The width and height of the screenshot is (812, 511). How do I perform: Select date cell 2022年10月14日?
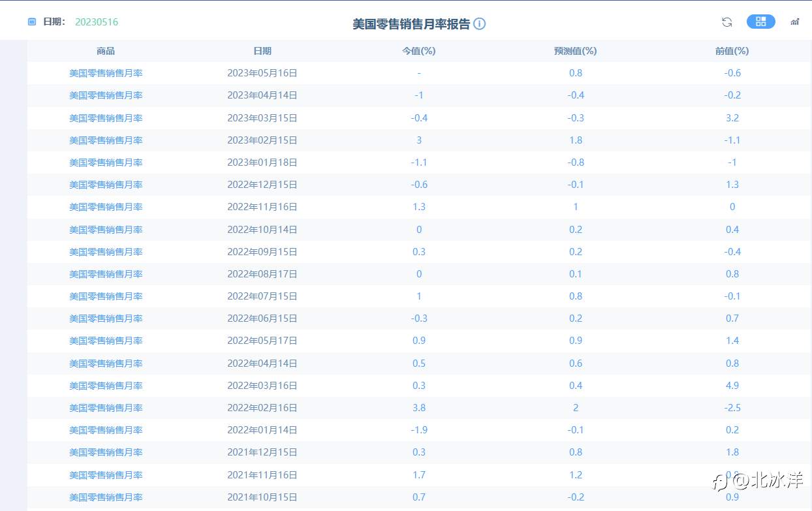tap(262, 230)
